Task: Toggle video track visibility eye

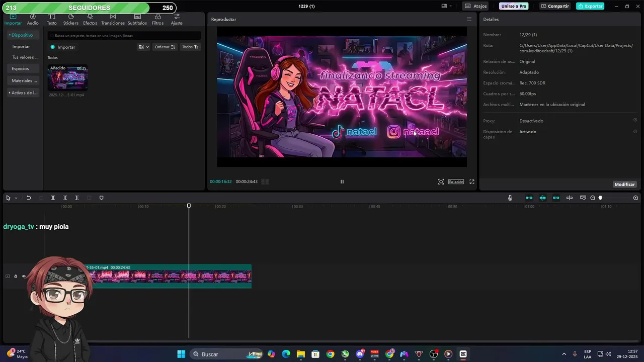Action: 24,276
